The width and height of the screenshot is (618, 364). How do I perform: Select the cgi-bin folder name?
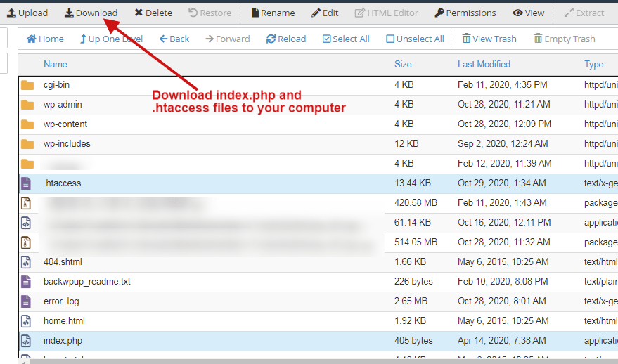pos(56,85)
